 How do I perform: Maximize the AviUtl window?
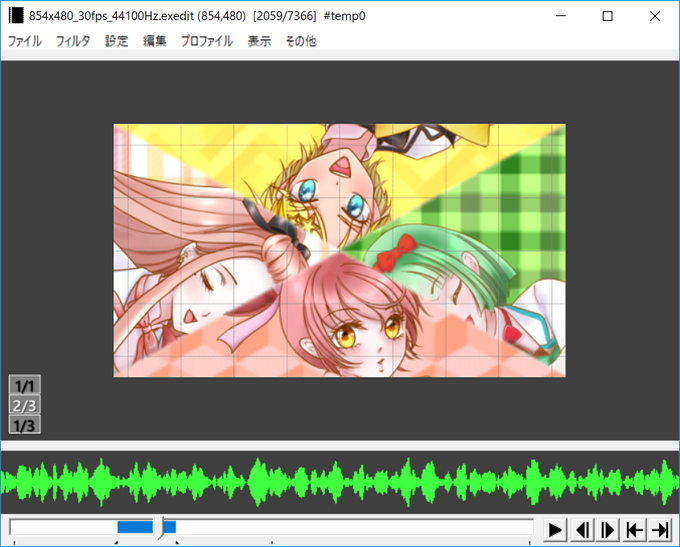(x=608, y=16)
